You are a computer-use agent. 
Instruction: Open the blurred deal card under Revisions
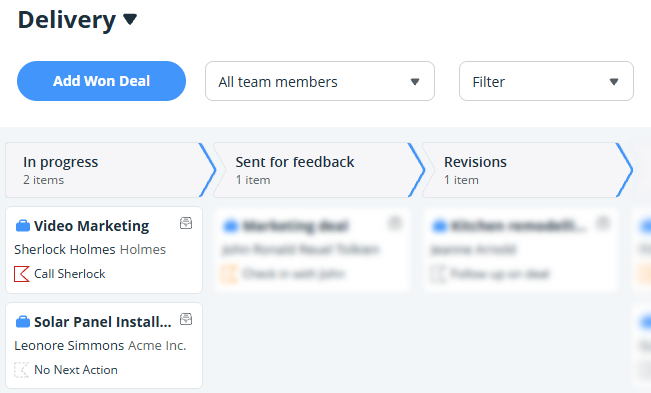tap(521, 249)
